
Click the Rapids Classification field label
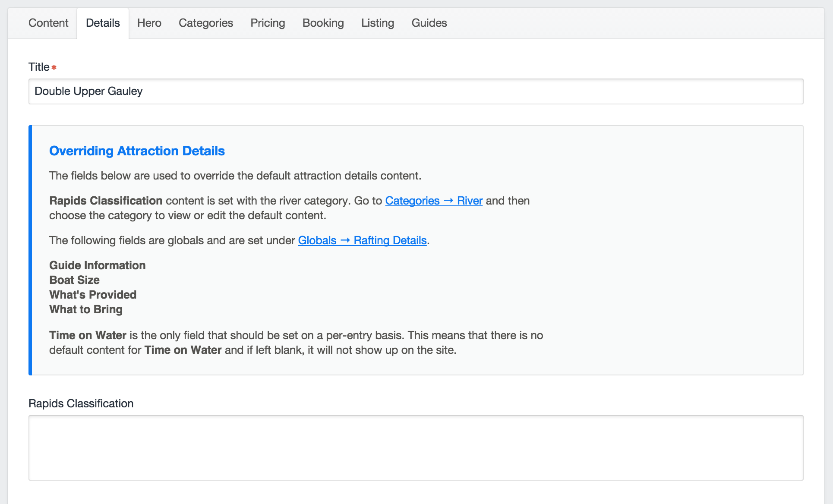pyautogui.click(x=81, y=403)
